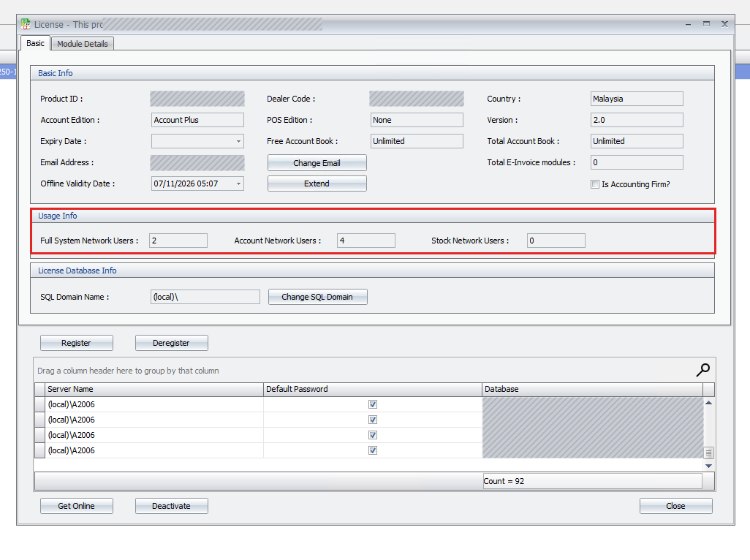Image resolution: width=750 pixels, height=560 pixels.
Task: Tick the Is Accounting Firm checkbox
Action: [x=595, y=184]
